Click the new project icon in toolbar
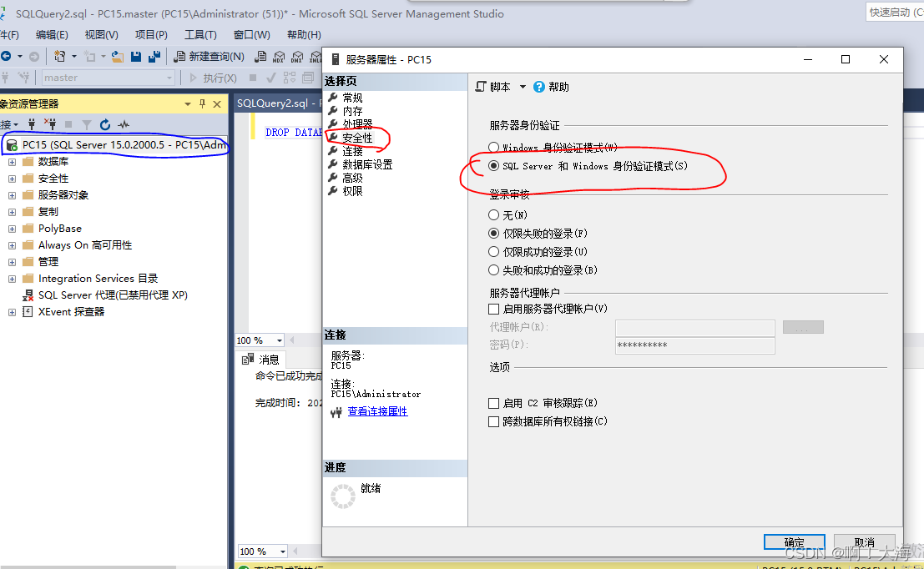 pyautogui.click(x=59, y=57)
